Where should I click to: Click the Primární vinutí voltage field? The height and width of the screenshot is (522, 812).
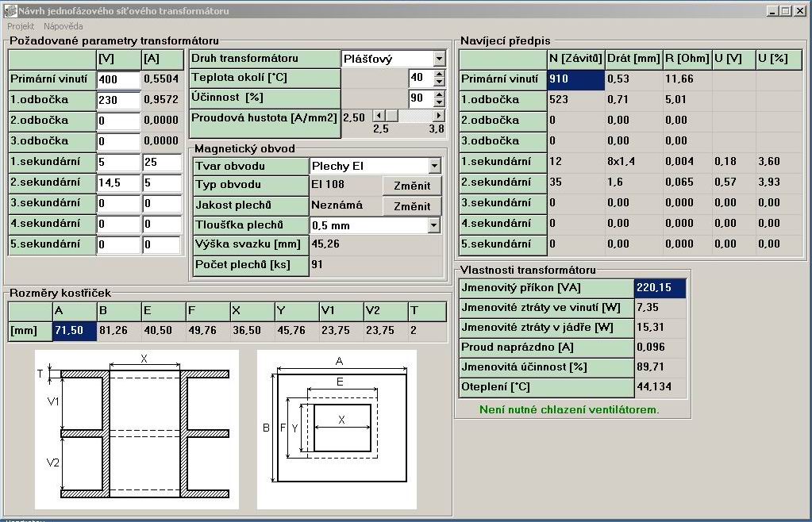pos(118,79)
